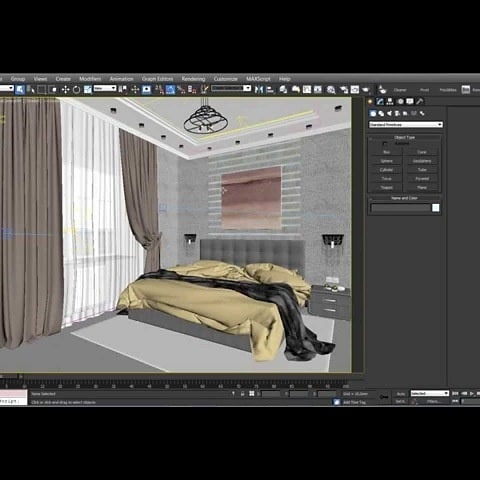Collapse the Object Type rollout

(404, 137)
